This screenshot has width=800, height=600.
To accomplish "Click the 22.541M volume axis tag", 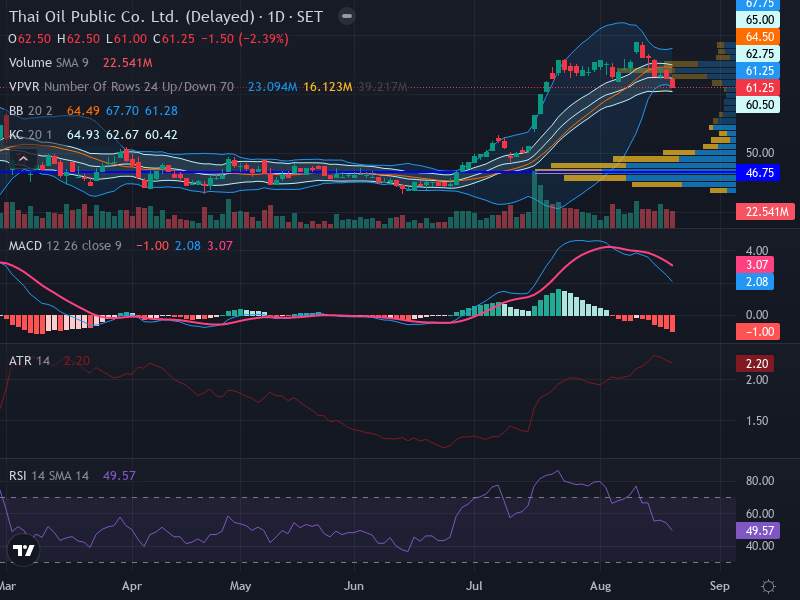I will 765,212.
